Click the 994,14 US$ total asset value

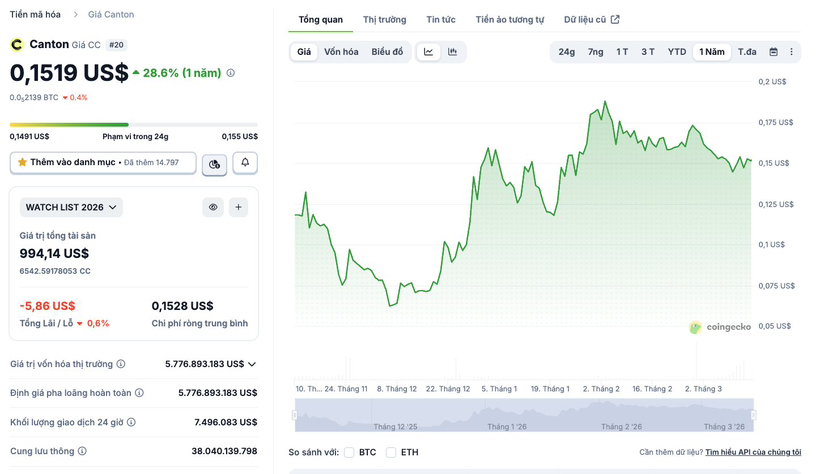click(54, 254)
